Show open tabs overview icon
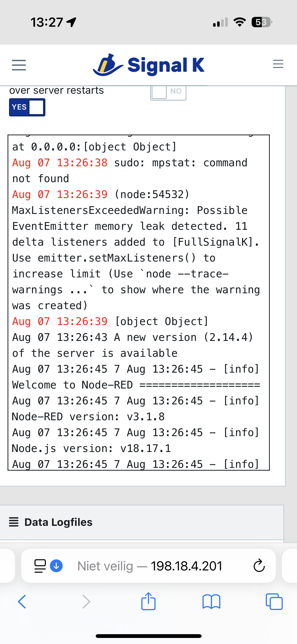This screenshot has height=644, width=297. pyautogui.click(x=274, y=602)
